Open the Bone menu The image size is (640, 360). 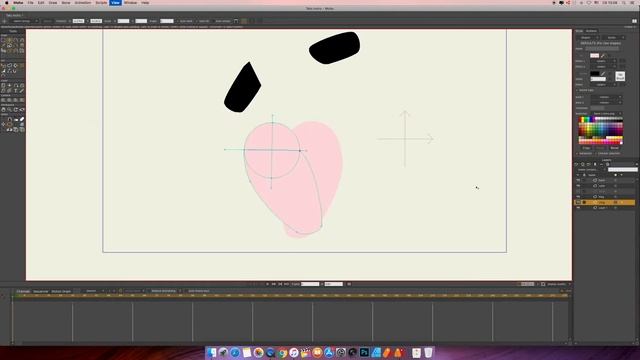point(66,2)
